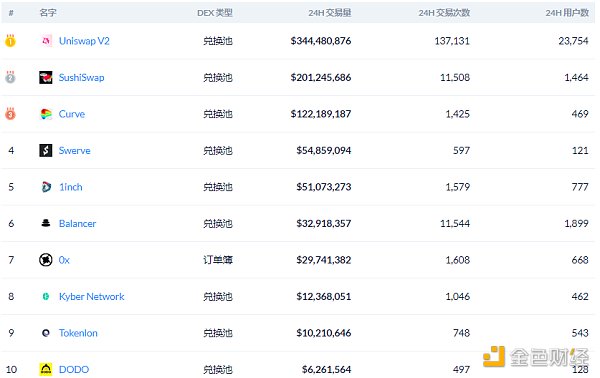
Task: Sort by DEX 类型 column header
Action: point(215,13)
